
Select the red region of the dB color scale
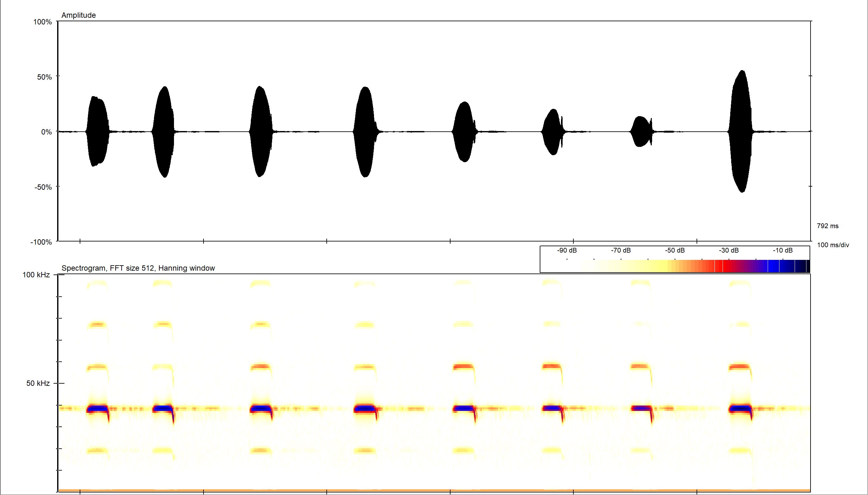[x=726, y=266]
